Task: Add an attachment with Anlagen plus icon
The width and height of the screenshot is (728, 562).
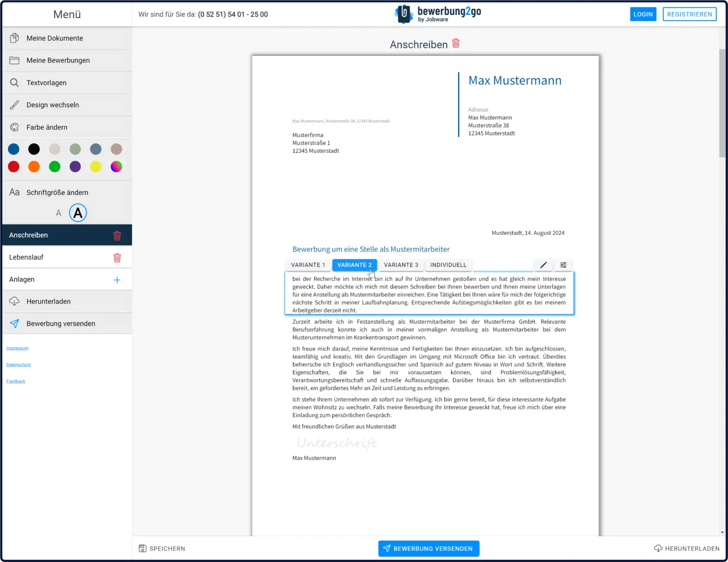Action: 117,280
